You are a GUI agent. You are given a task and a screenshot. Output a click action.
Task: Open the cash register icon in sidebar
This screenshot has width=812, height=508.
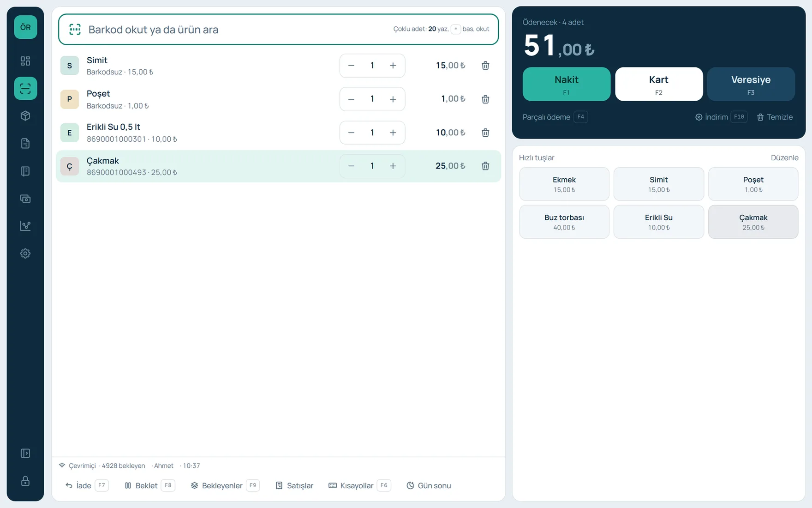pos(25,199)
